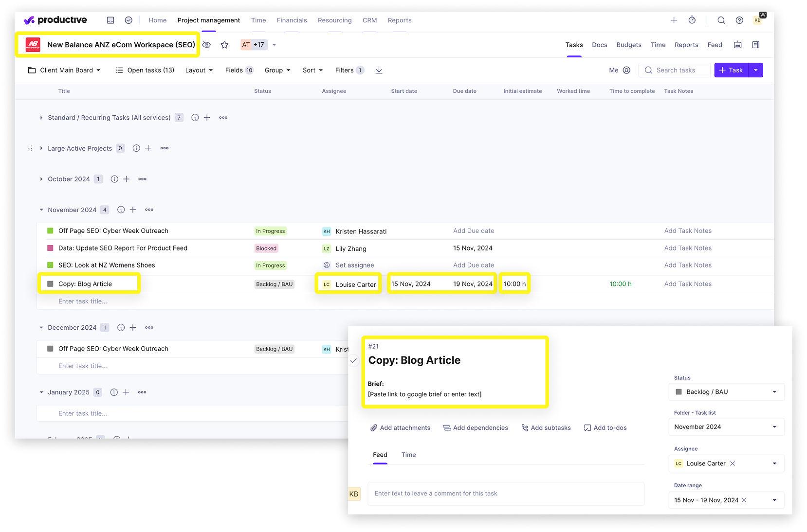The height and width of the screenshot is (532, 807).
Task: Collapse November 2024 task list
Action: (x=41, y=210)
